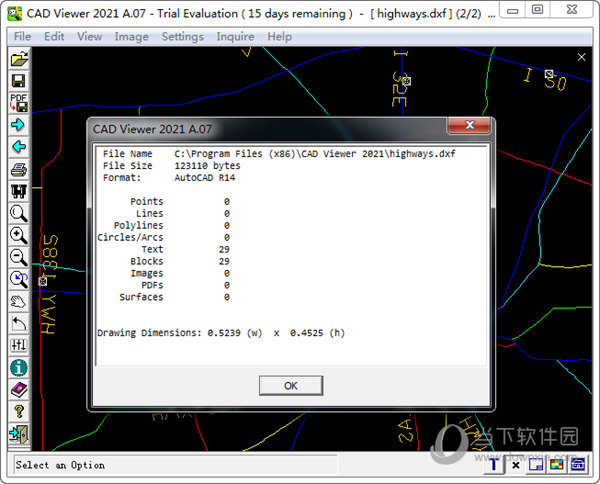Open the File menu

coord(22,36)
